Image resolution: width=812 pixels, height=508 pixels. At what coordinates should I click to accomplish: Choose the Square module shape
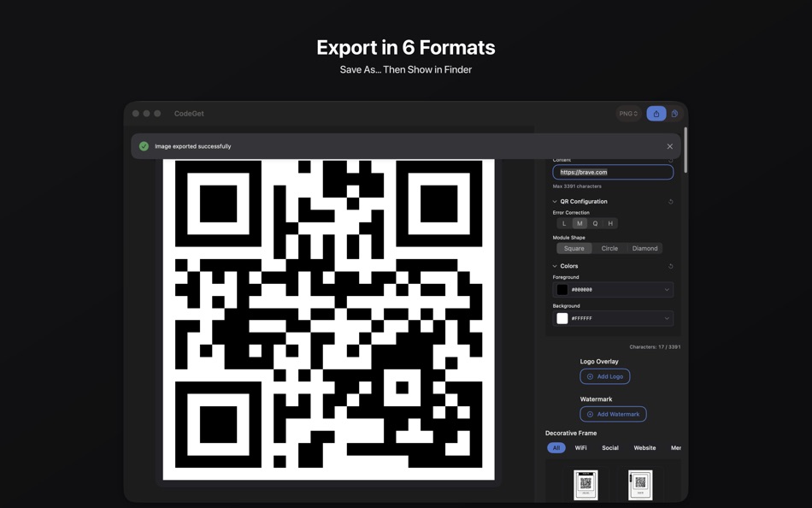(x=574, y=248)
